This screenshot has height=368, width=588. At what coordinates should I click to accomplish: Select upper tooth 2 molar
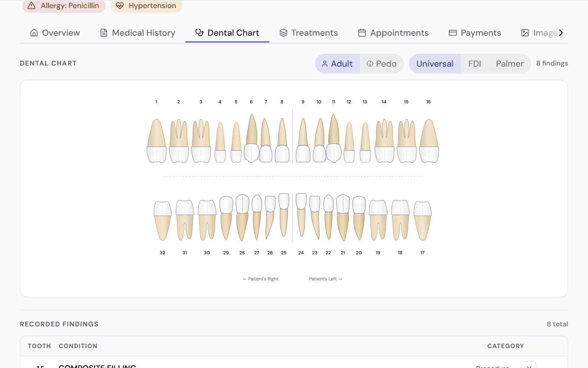[179, 141]
